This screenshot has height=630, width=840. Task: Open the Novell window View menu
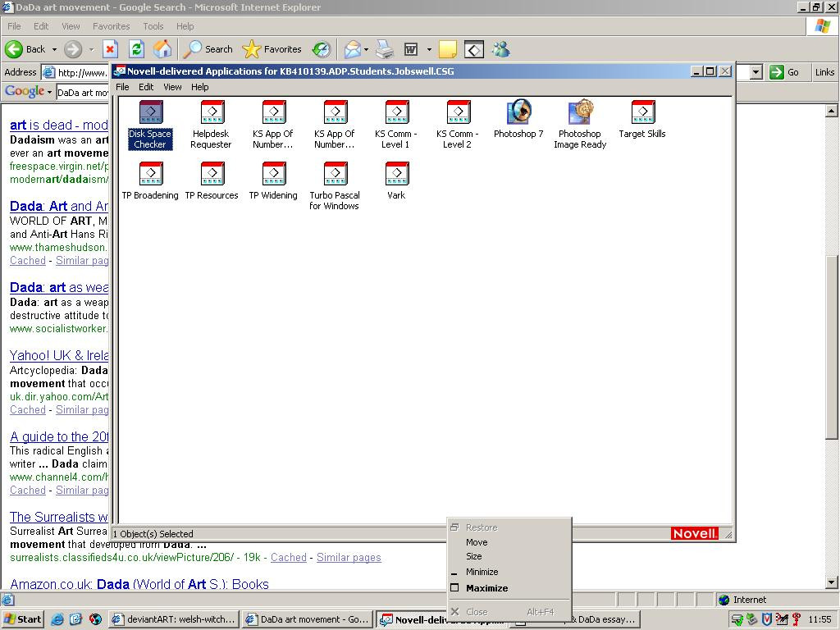click(172, 87)
